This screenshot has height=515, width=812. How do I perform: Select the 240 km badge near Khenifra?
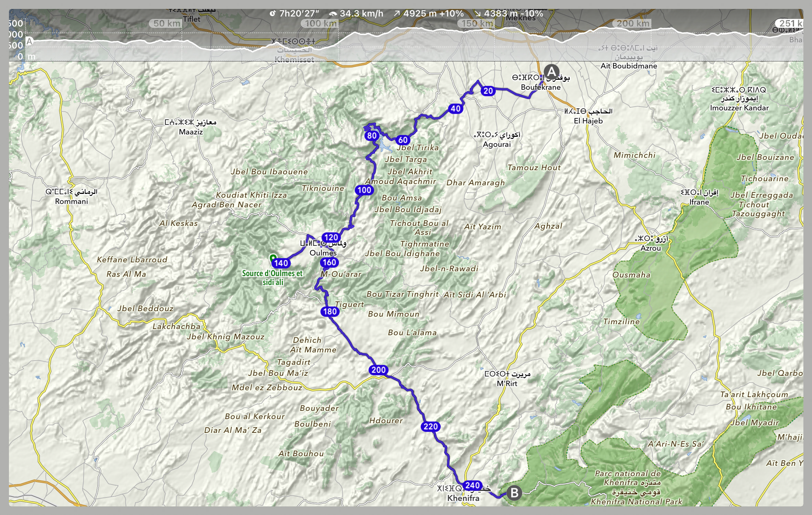tap(472, 485)
